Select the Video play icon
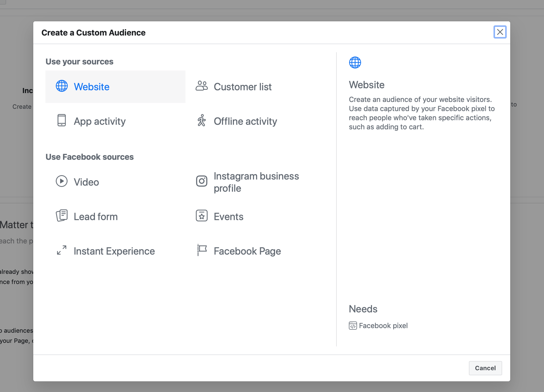 click(x=62, y=181)
